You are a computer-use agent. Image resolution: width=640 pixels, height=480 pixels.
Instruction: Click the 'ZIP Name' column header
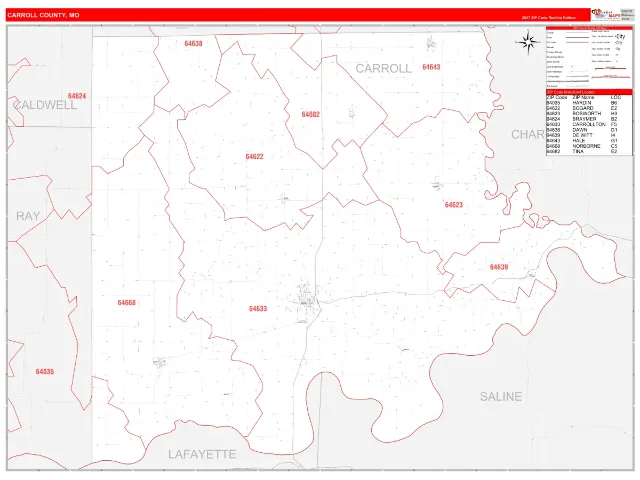[x=584, y=98]
